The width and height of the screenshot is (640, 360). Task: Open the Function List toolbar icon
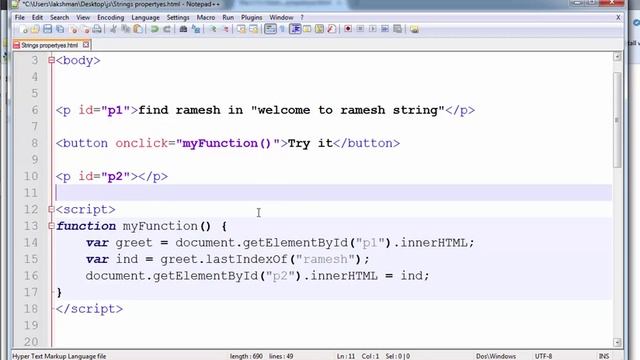pos(331,29)
